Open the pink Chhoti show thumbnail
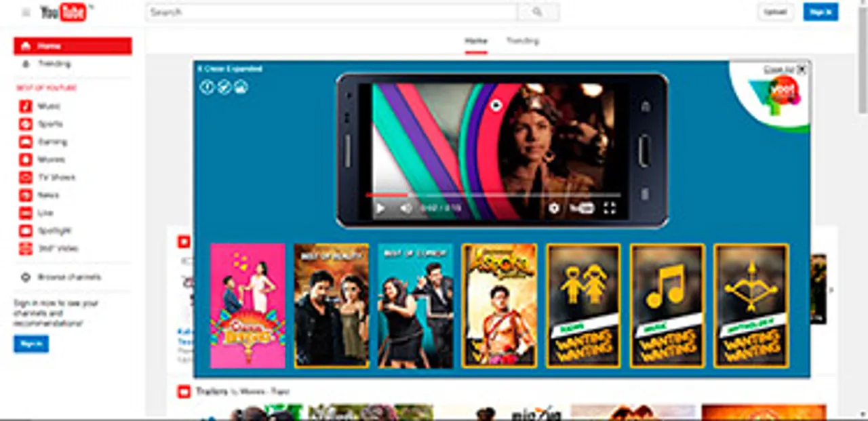The height and width of the screenshot is (421, 868). click(248, 306)
